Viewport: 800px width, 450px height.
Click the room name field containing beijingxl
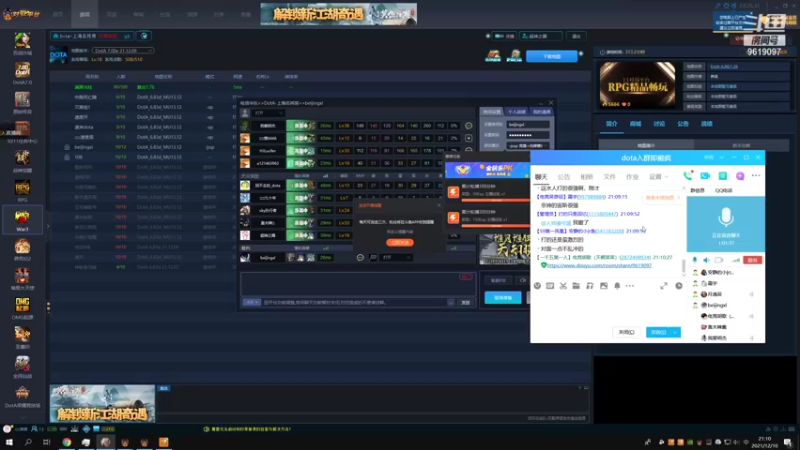click(x=528, y=124)
